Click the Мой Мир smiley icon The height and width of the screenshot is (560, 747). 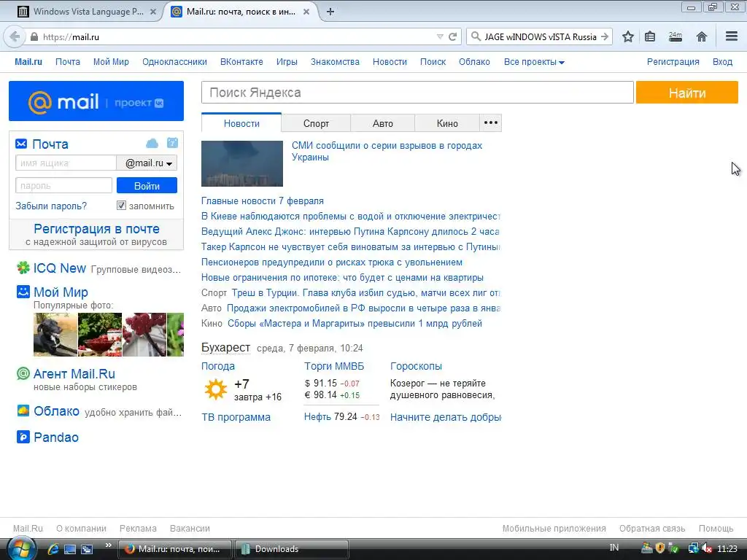tap(23, 292)
